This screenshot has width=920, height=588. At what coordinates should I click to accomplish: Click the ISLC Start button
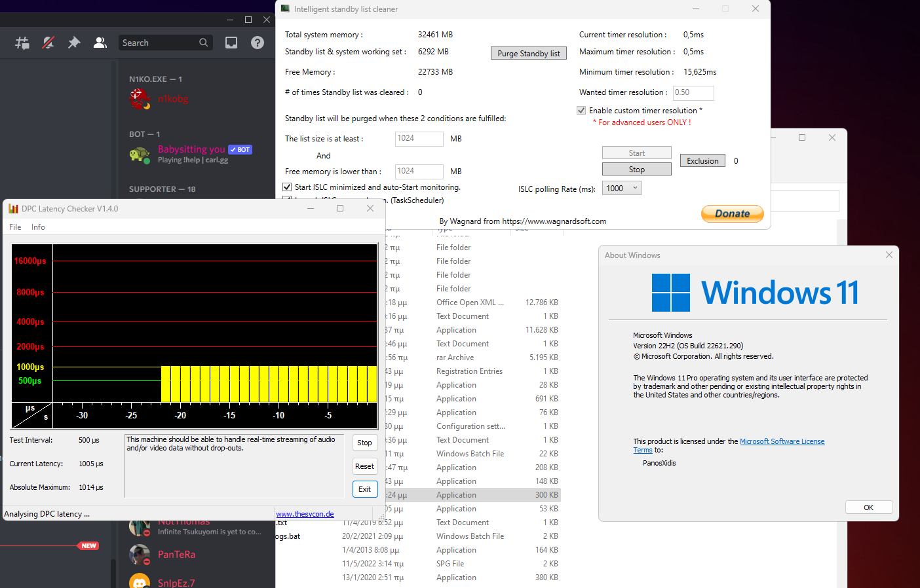[x=637, y=153]
